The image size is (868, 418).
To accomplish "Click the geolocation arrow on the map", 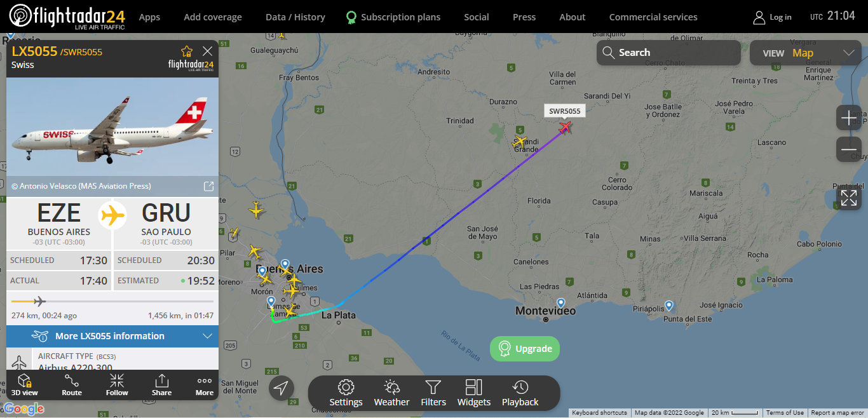I will pos(281,388).
